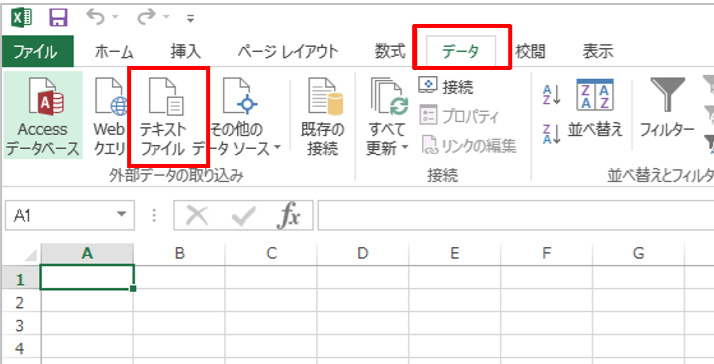Screen dimensions: 714x364
Task: Select row 3 header
Action: click(x=21, y=324)
